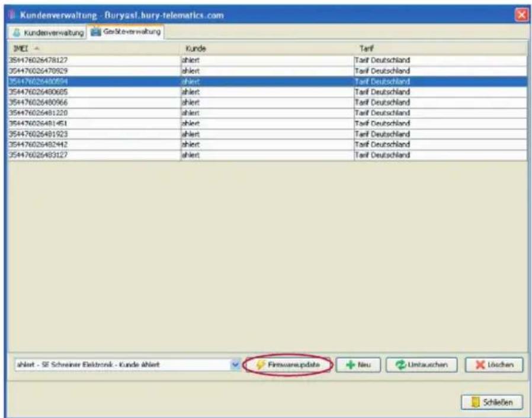
Task: Click the Umtauschen swap button
Action: (421, 365)
